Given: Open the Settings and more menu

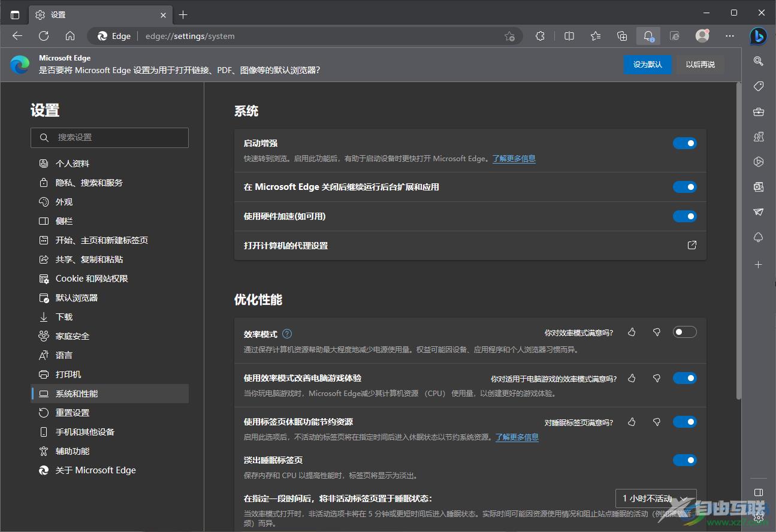Looking at the screenshot, I should tap(730, 36).
